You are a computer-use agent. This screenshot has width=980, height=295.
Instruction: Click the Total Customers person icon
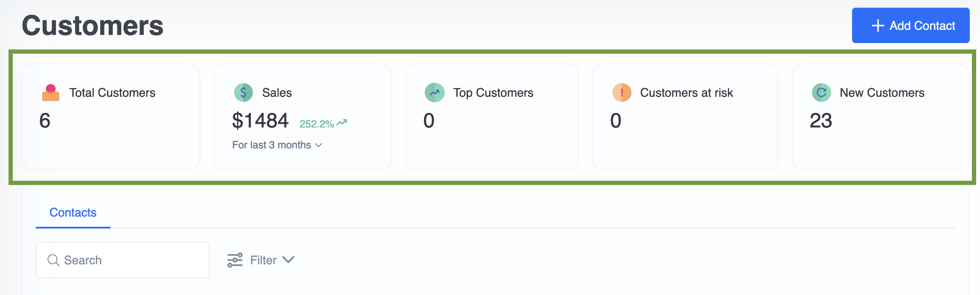click(51, 93)
